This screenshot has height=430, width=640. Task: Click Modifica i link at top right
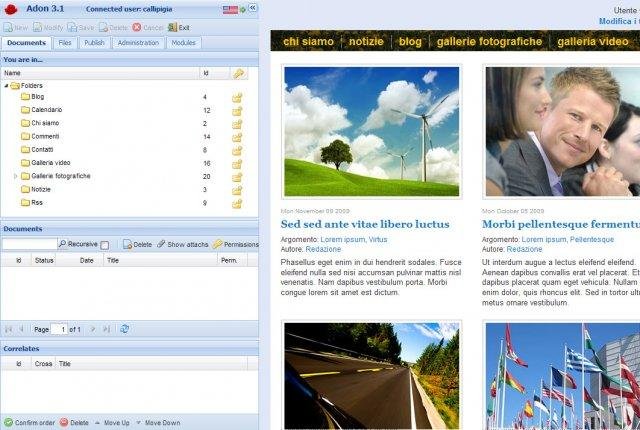click(619, 21)
